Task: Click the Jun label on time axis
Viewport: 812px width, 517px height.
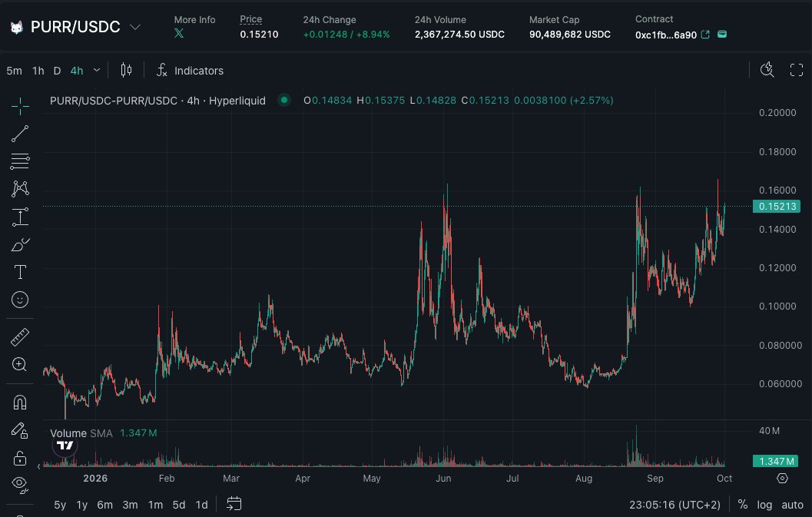Action: pos(443,478)
